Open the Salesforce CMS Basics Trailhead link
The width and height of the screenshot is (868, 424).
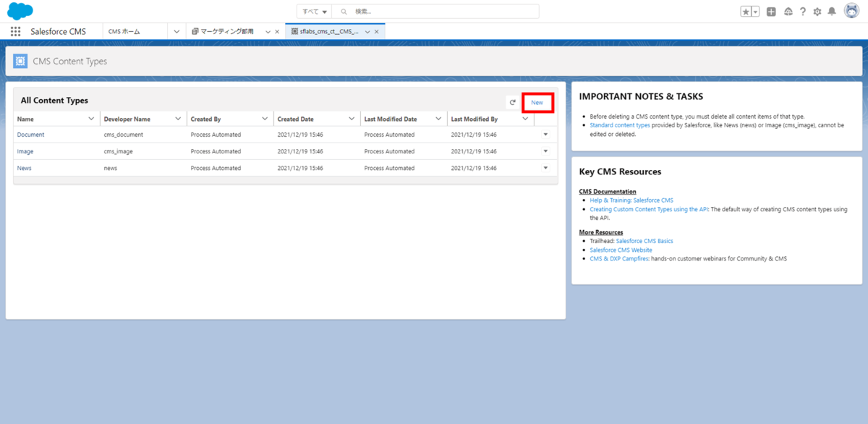[644, 241]
